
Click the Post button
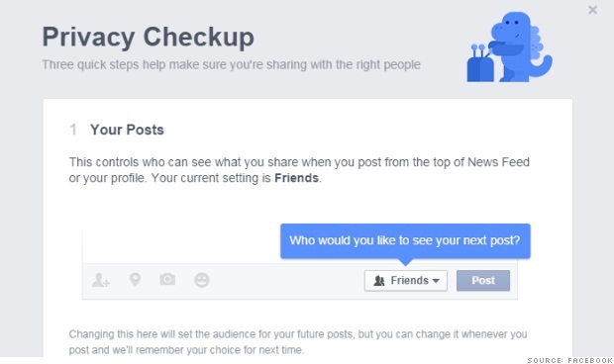tap(483, 280)
